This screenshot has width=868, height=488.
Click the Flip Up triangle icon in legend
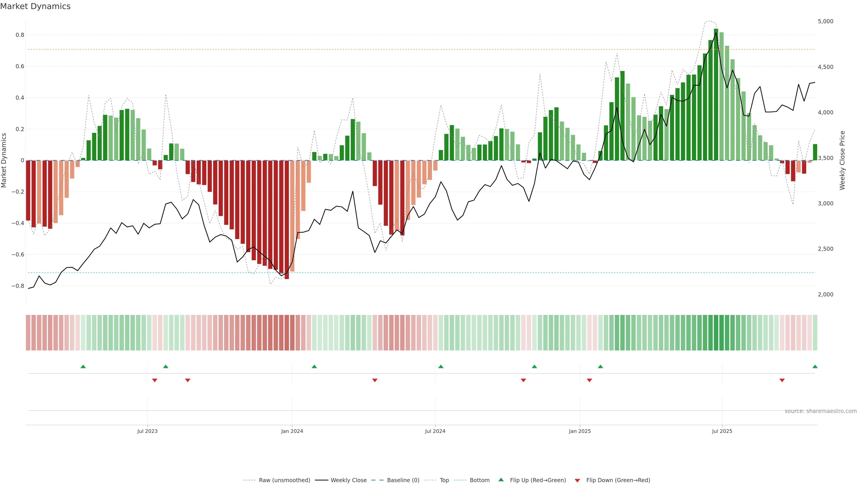click(501, 480)
